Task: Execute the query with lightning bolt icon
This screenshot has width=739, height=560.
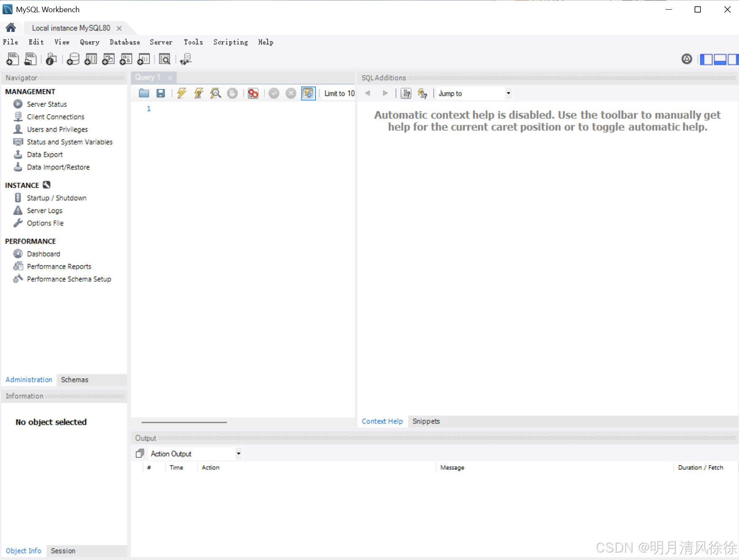Action: [x=182, y=93]
